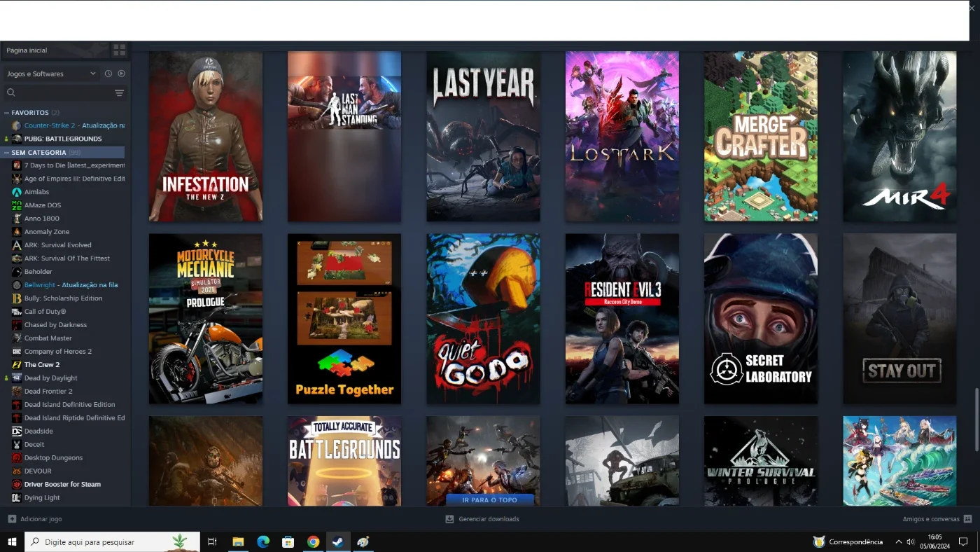Open Jogos e Softwares dropdown
Screen dimensions: 980x552
click(51, 74)
